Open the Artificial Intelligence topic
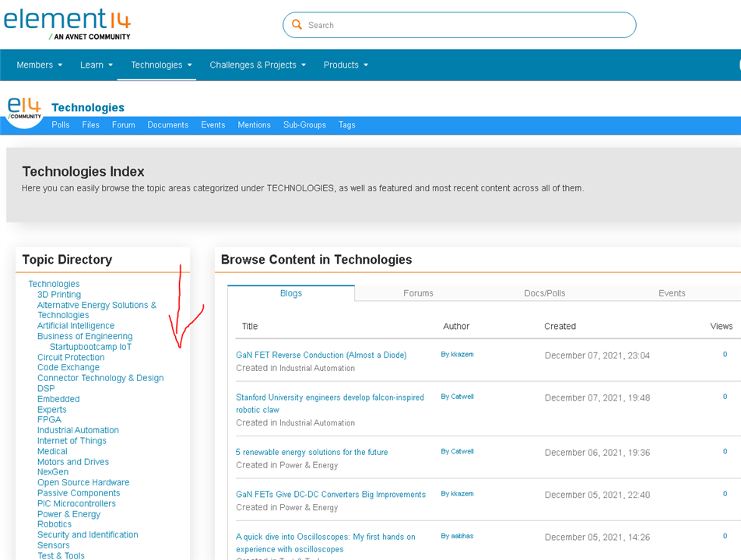The image size is (741, 560). [x=76, y=325]
